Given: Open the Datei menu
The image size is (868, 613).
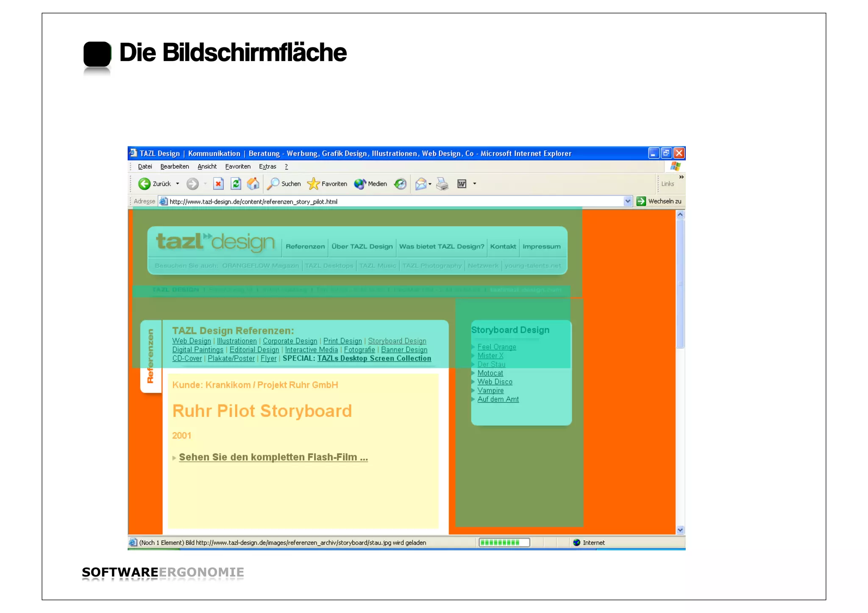Looking at the screenshot, I should click(145, 166).
